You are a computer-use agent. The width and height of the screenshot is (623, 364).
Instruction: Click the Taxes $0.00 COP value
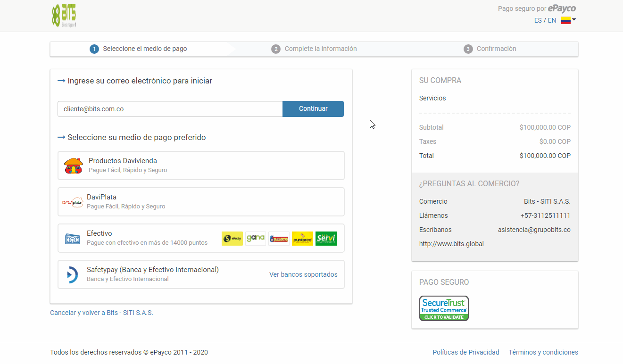[555, 141]
